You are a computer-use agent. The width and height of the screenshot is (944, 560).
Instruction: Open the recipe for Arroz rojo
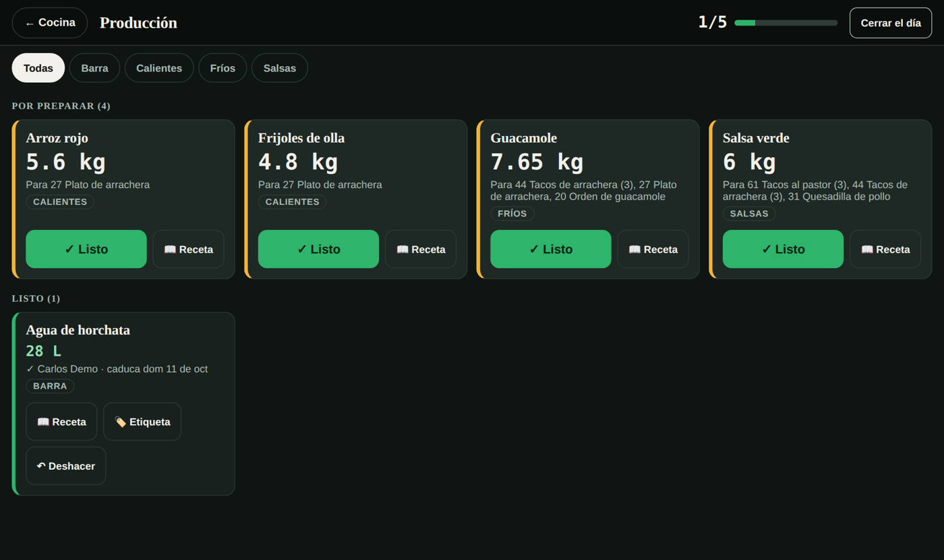[188, 249]
